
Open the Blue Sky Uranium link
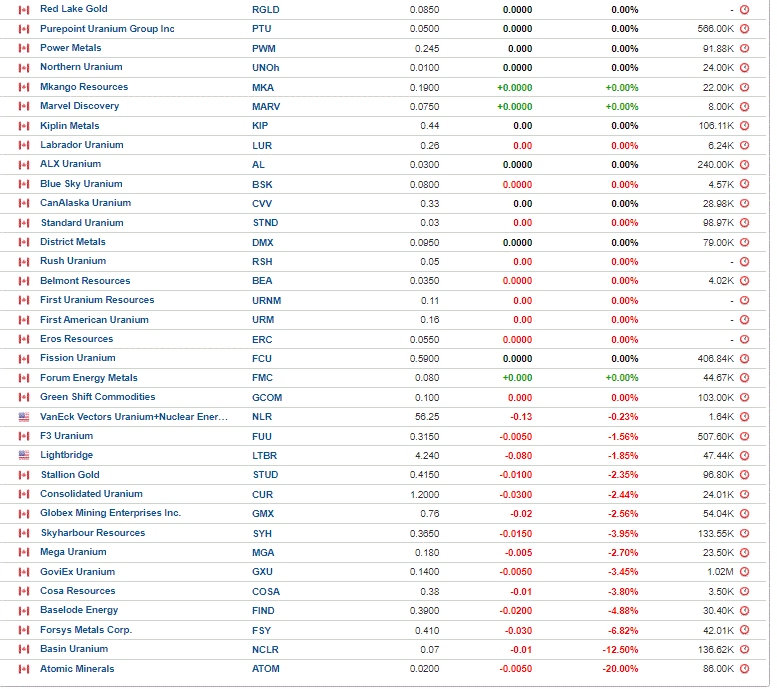pos(81,184)
